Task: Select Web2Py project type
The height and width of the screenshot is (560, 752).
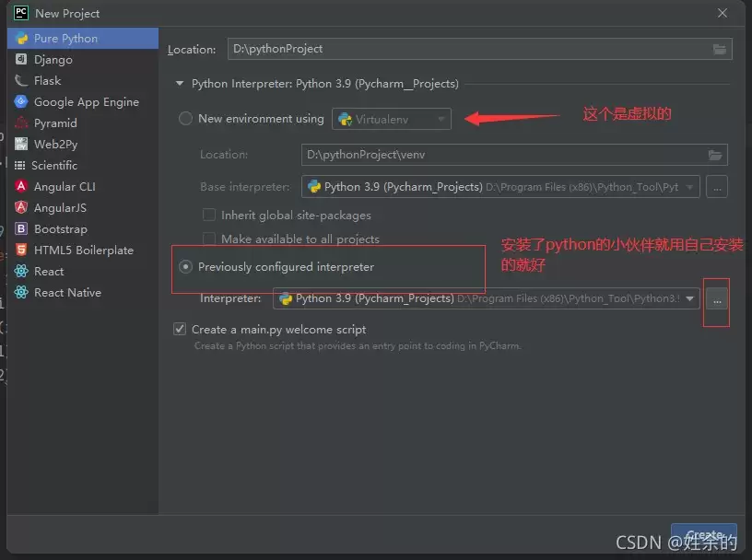Action: pyautogui.click(x=83, y=144)
